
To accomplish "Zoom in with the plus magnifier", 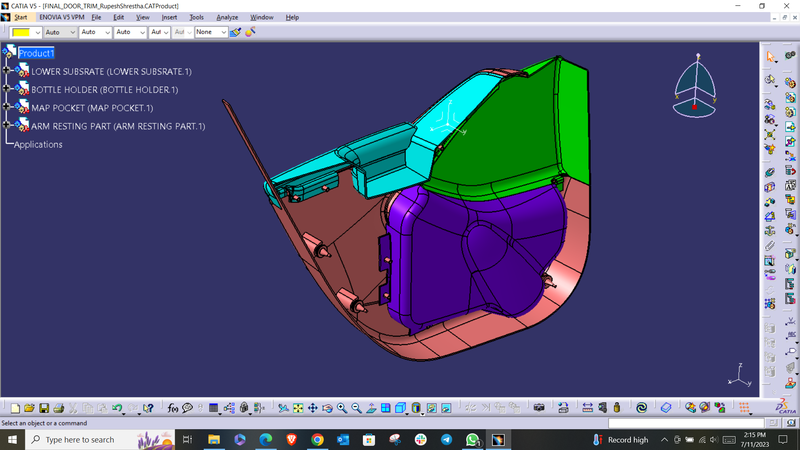I will [342, 408].
